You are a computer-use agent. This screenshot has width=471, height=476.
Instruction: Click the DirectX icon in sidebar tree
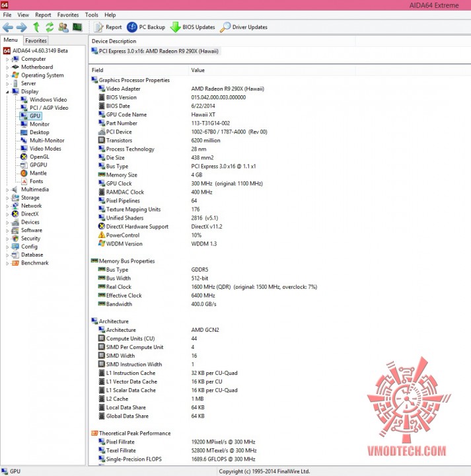pos(15,214)
